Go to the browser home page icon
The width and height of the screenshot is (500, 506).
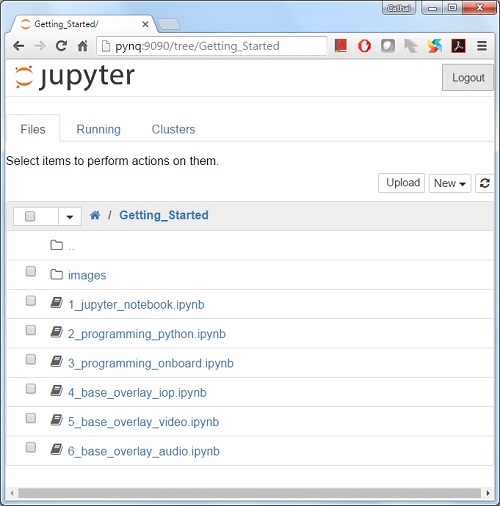click(x=82, y=46)
